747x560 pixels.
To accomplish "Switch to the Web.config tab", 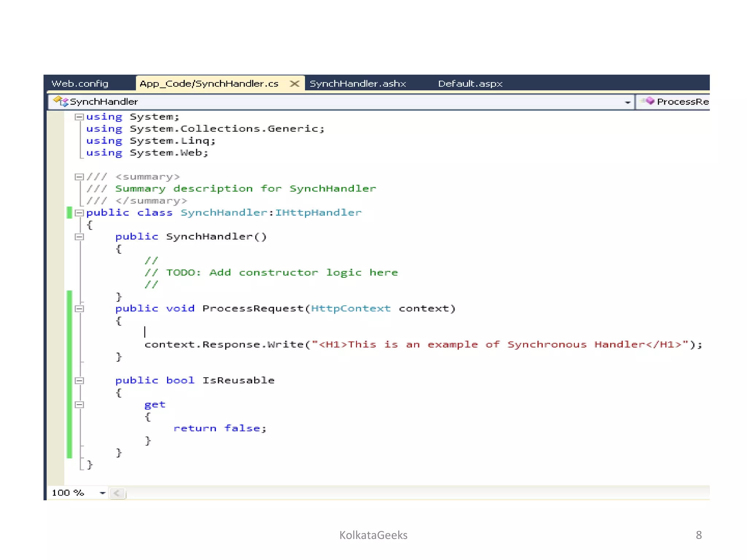I will 80,84.
